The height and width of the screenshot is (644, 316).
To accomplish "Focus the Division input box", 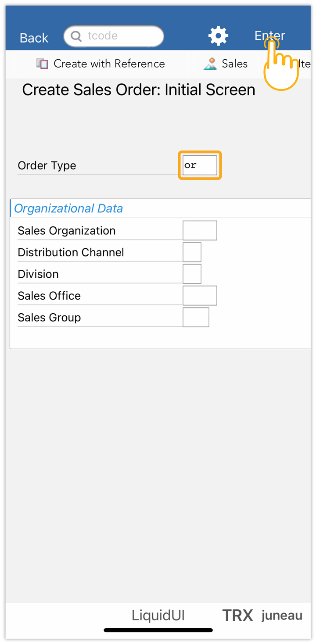I will (x=192, y=274).
